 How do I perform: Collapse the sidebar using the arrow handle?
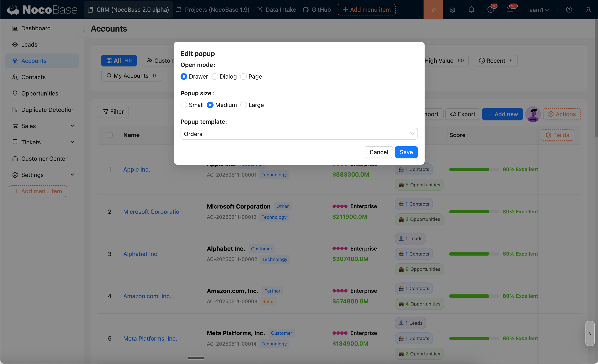[84, 32]
